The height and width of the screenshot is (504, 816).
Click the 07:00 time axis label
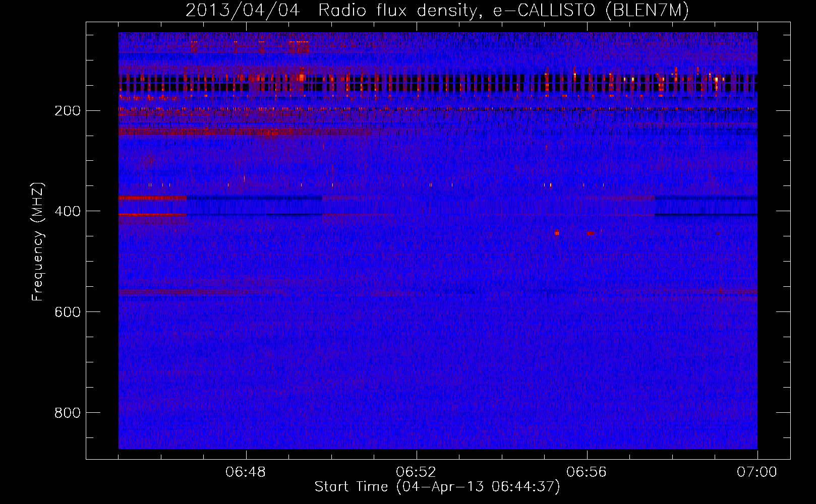click(x=757, y=472)
